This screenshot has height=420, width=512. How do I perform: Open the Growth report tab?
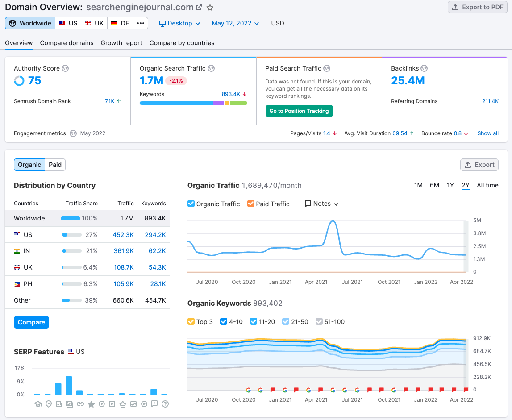(x=121, y=43)
